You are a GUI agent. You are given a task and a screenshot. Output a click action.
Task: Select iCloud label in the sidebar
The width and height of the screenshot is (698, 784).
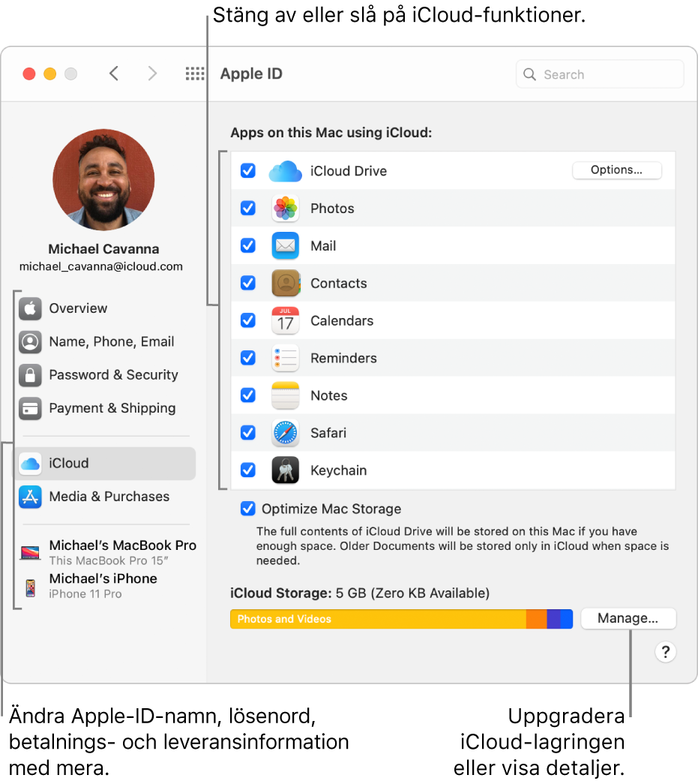click(x=69, y=464)
